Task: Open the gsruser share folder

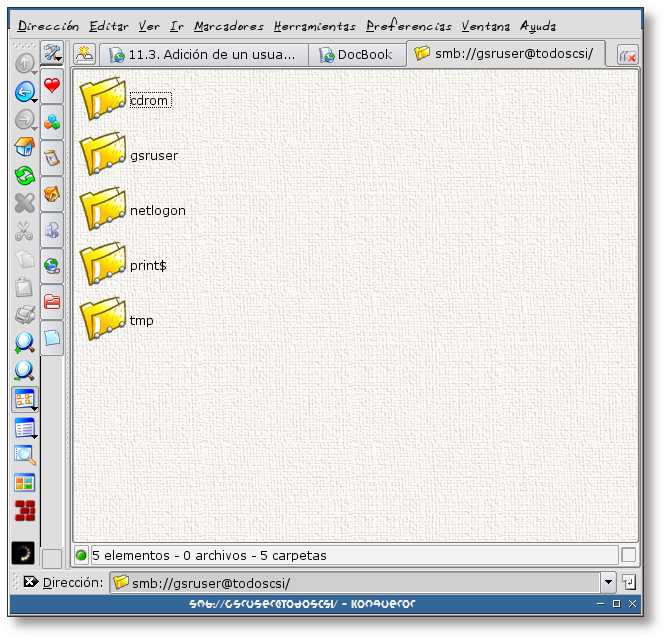Action: point(102,155)
